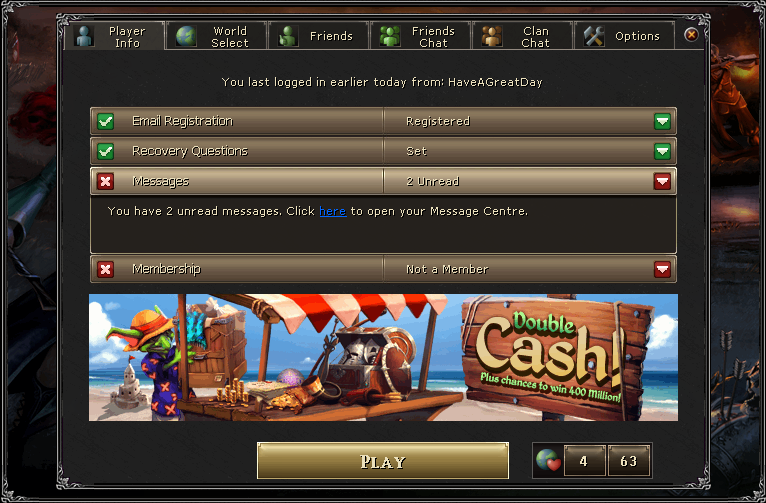This screenshot has height=503, width=766.
Task: Click the red X beside Messages
Action: (x=105, y=182)
